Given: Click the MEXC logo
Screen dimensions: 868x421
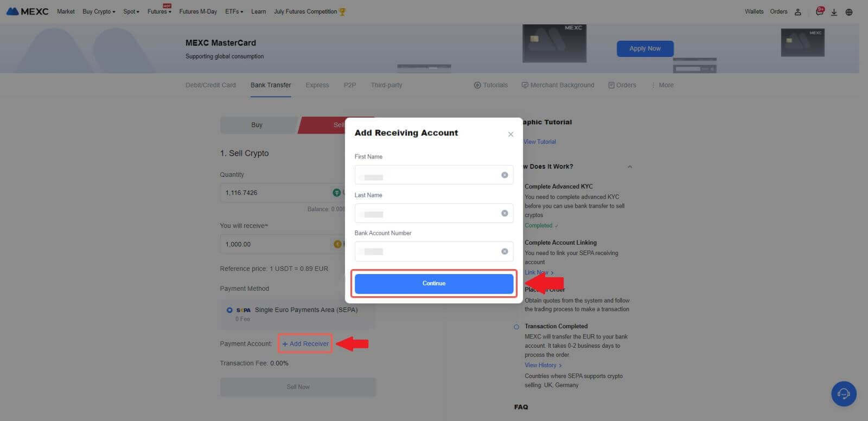Looking at the screenshot, I should click(27, 11).
